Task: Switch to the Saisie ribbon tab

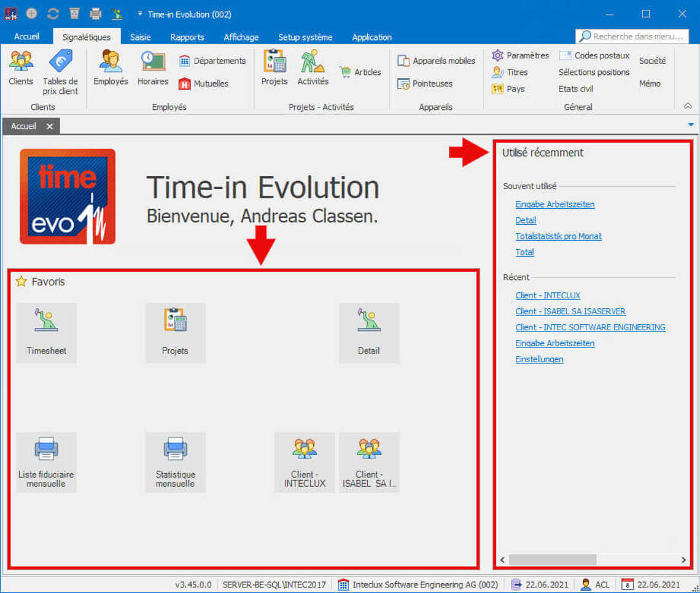Action: tap(140, 37)
